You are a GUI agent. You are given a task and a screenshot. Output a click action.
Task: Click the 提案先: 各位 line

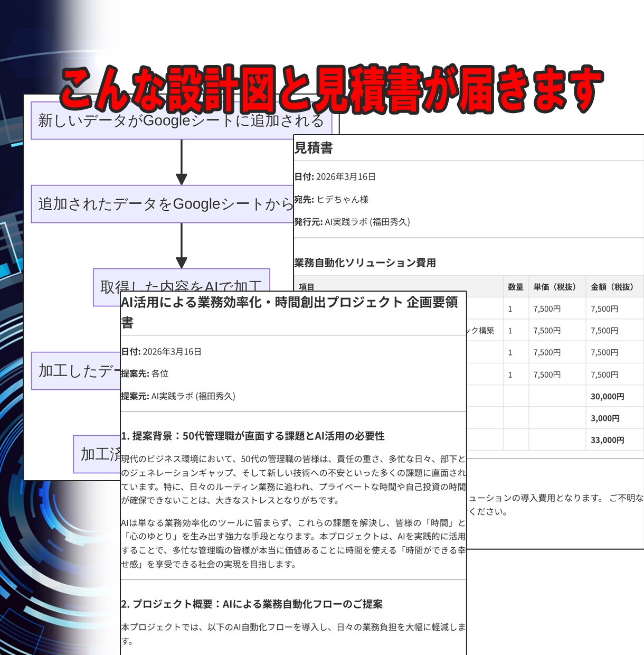coord(145,373)
